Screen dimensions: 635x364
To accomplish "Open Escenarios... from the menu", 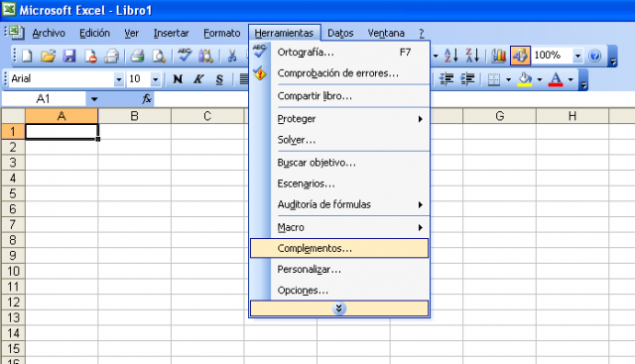I will [x=339, y=183].
